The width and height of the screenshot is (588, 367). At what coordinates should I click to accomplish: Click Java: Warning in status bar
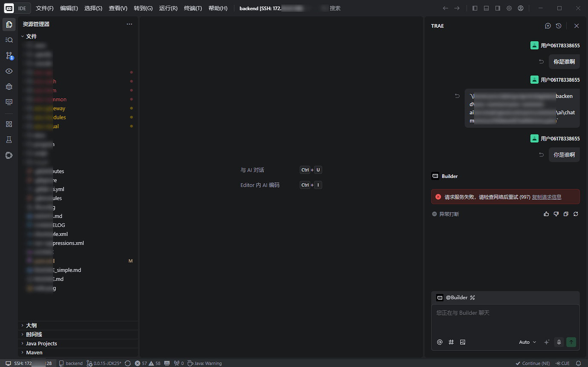205,363
